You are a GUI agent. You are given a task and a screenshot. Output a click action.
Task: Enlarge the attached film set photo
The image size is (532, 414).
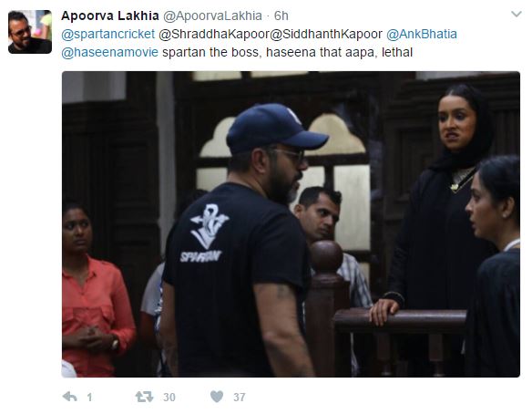[x=291, y=224]
